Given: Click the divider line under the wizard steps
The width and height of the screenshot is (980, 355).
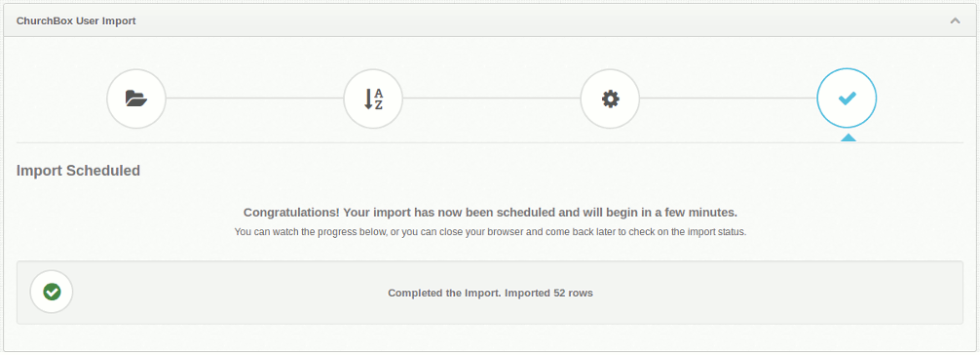Looking at the screenshot, I should coord(490,142).
